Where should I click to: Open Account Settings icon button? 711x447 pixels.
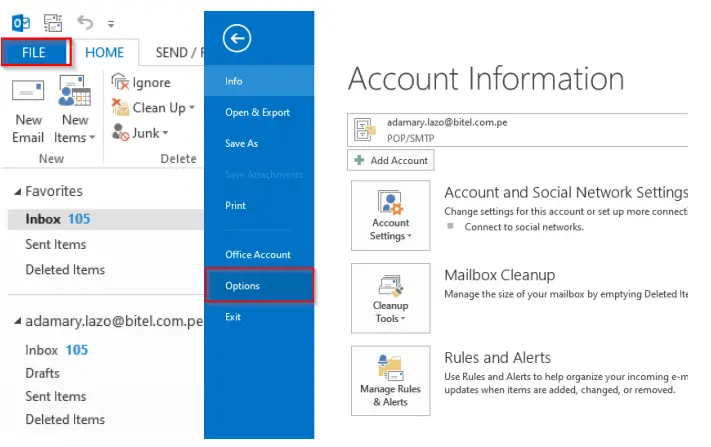391,215
